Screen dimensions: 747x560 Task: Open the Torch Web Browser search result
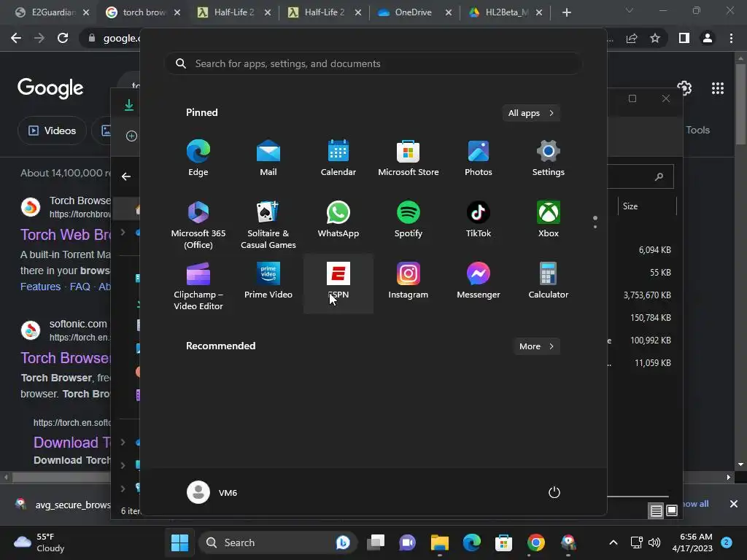(66, 234)
